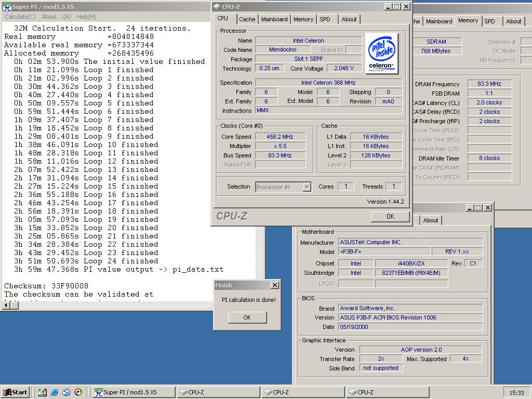Click the CAS# Latency value 2.0 clocks
The height and width of the screenshot is (399, 532).
[x=489, y=102]
